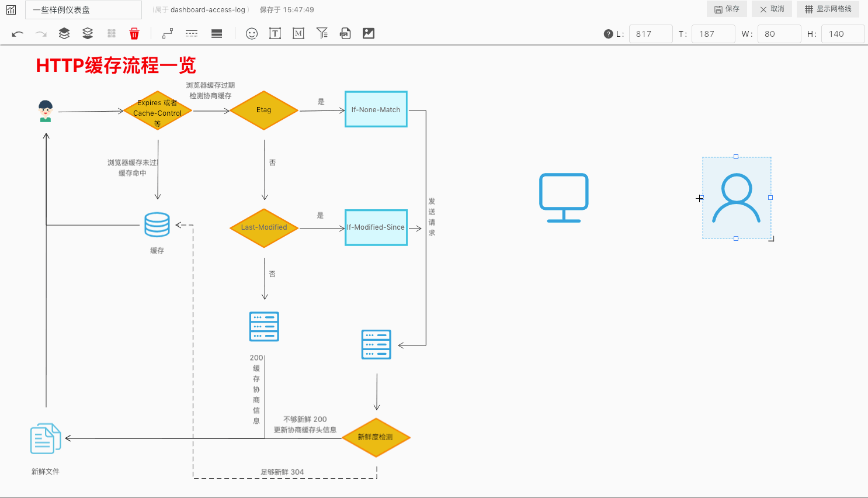
Task: Open the smiley face icon picker
Action: [252, 34]
